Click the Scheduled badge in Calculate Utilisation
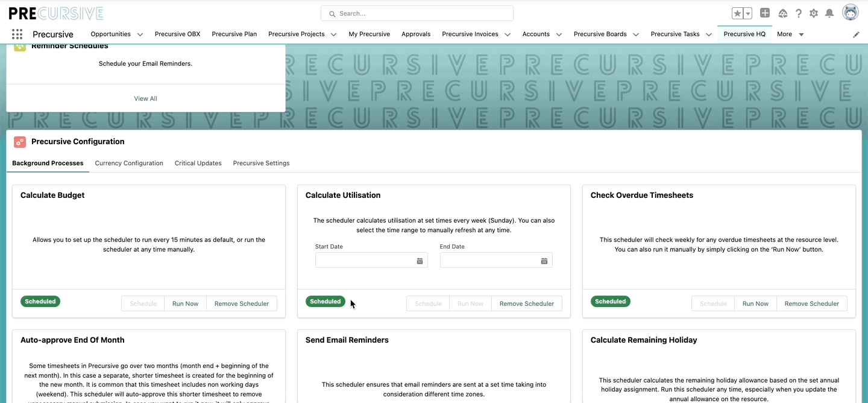Image resolution: width=868 pixels, height=403 pixels. tap(325, 301)
